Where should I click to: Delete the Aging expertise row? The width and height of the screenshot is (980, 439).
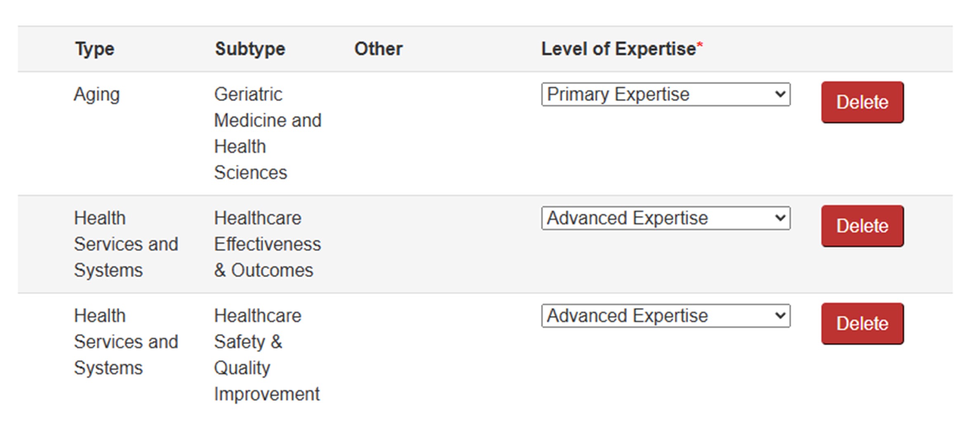point(862,102)
